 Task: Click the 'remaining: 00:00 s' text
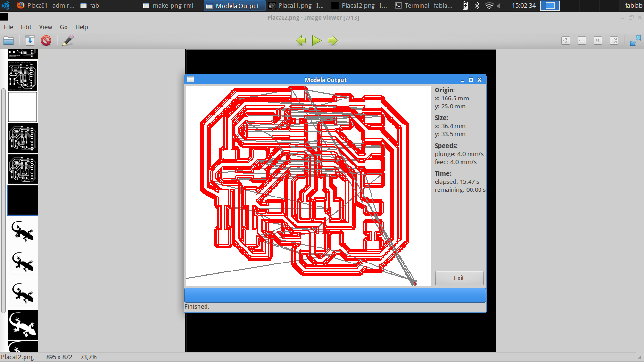(x=460, y=189)
